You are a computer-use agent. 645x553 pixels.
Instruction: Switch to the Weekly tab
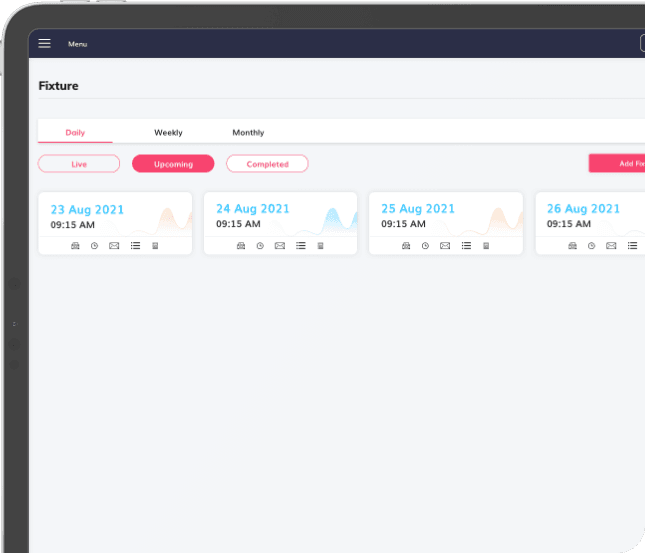pos(168,133)
